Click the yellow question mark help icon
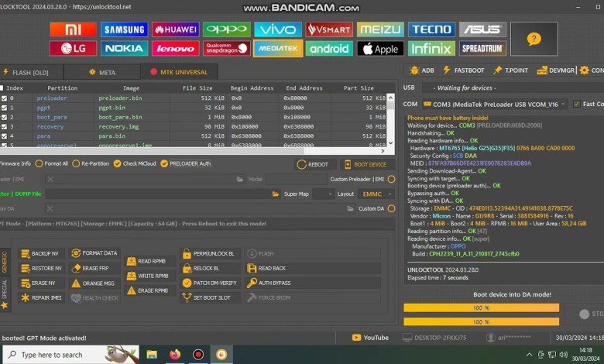The image size is (604, 364). (x=532, y=39)
